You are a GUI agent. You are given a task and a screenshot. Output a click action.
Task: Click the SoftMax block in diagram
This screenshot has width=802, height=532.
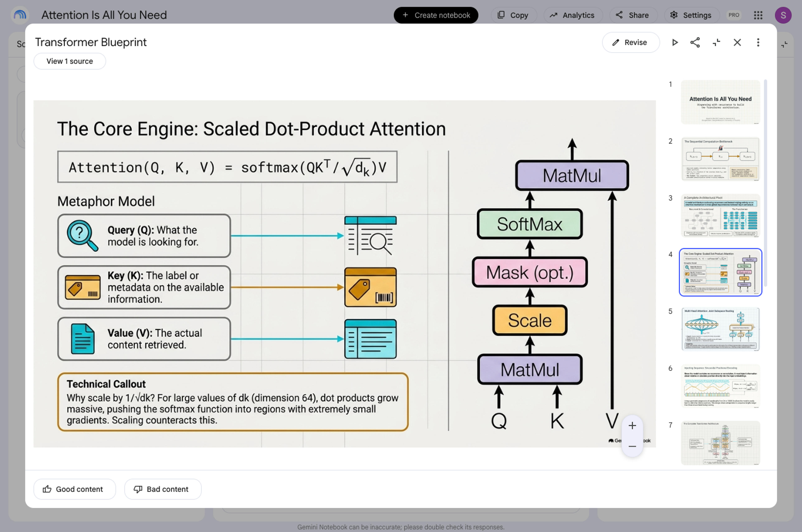tap(529, 224)
